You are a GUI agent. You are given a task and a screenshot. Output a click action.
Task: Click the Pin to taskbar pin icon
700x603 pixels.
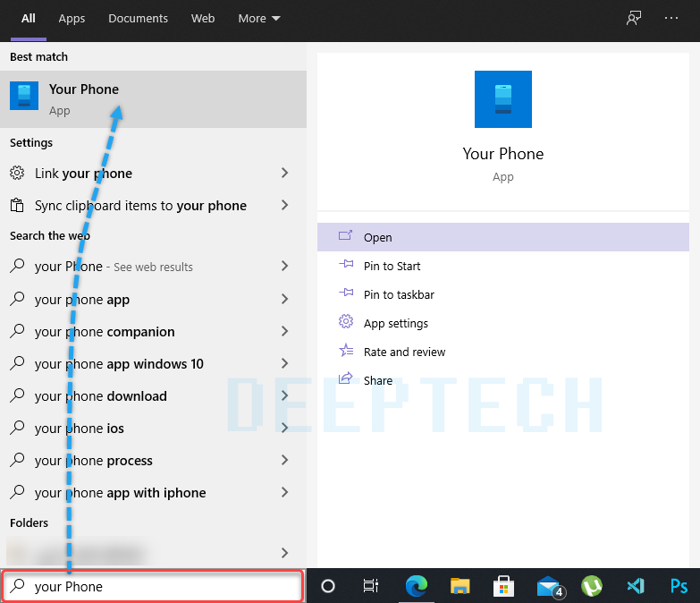pyautogui.click(x=346, y=293)
